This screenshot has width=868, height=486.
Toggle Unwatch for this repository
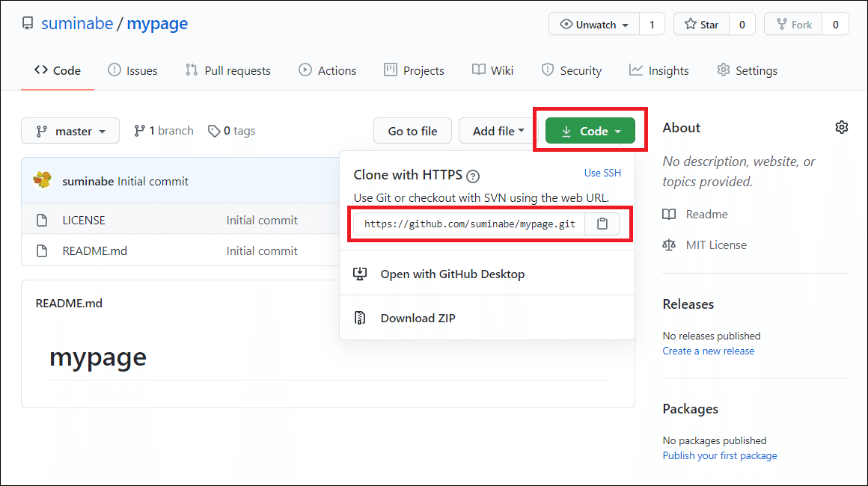[595, 25]
